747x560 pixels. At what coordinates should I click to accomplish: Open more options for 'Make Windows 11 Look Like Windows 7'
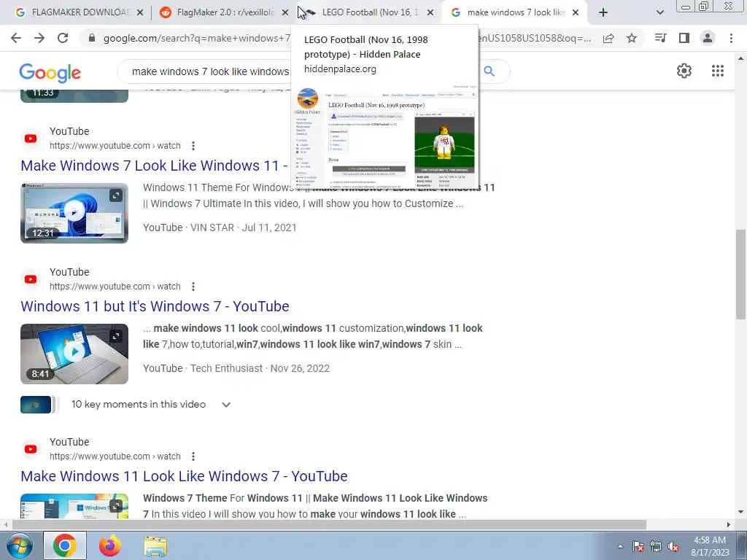coord(193,456)
